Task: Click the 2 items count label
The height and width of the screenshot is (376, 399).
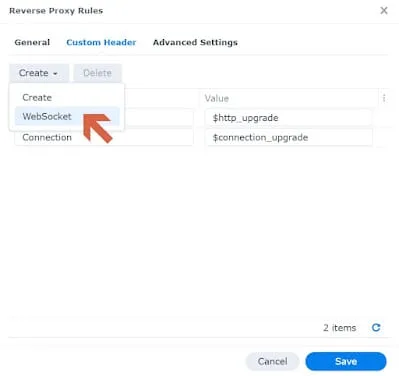Action: tap(339, 328)
